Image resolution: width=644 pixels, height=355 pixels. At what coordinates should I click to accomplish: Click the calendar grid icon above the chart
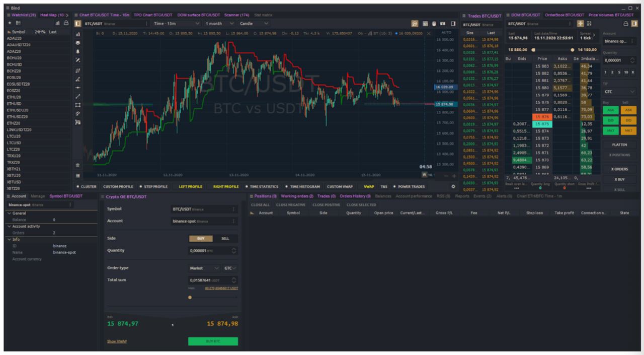[425, 24]
